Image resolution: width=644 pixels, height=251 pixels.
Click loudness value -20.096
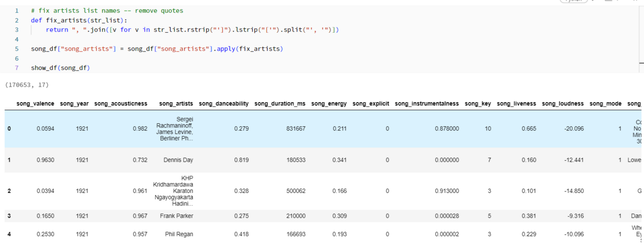(x=573, y=129)
